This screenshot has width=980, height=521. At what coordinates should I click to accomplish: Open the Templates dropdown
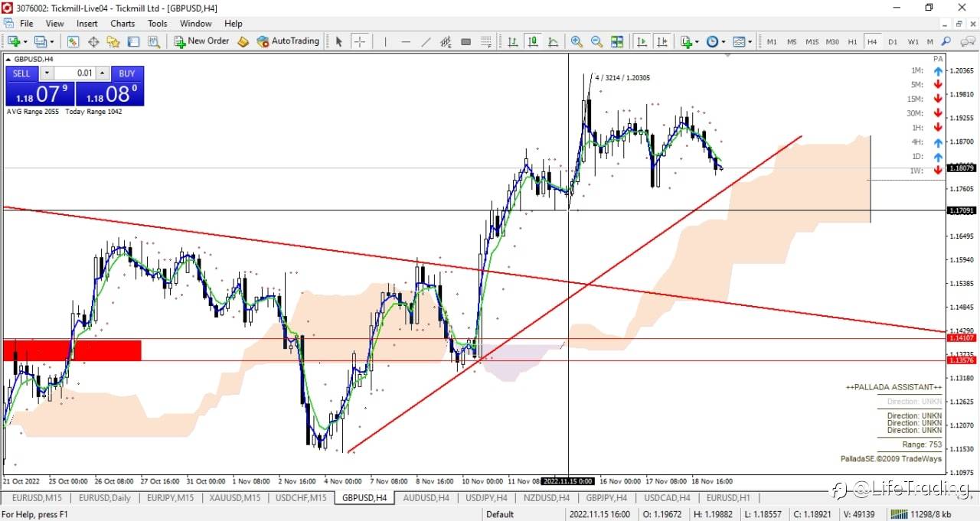742,41
